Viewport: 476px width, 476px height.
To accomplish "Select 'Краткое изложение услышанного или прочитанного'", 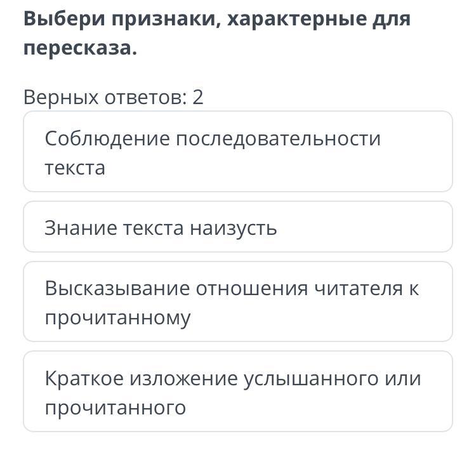I will (238, 392).
